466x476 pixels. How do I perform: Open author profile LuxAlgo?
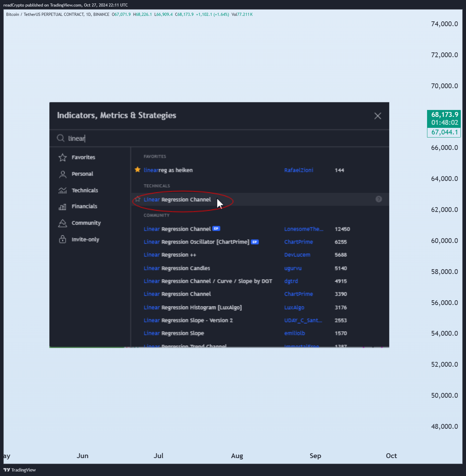[294, 307]
